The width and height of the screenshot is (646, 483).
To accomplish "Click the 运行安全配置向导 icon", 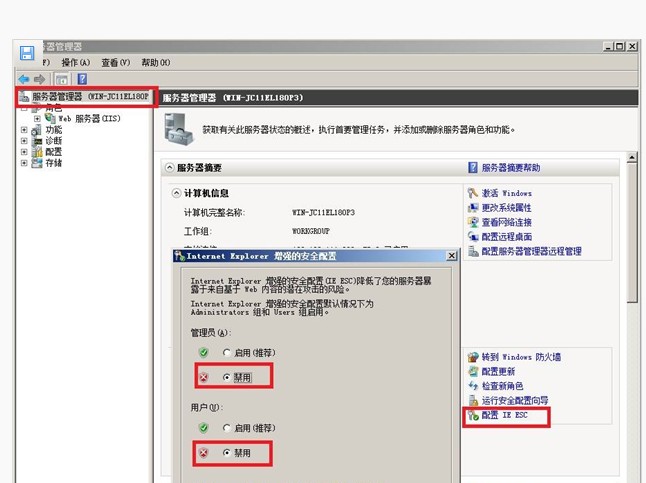I will tap(473, 400).
